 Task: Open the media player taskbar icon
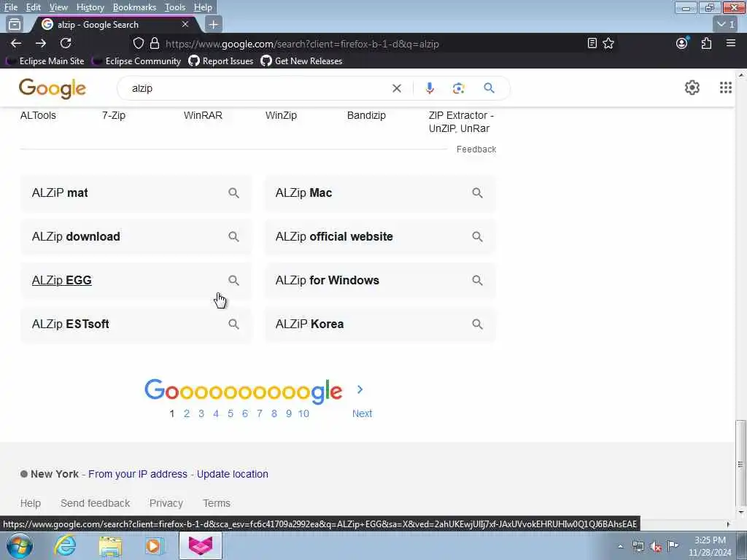click(155, 545)
